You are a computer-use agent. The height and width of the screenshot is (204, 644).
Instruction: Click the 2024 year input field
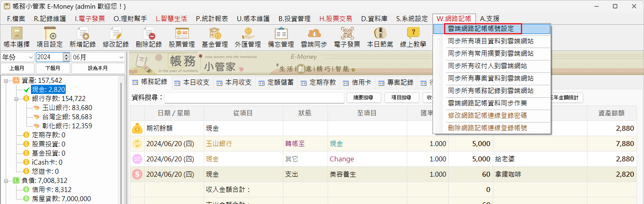point(50,57)
